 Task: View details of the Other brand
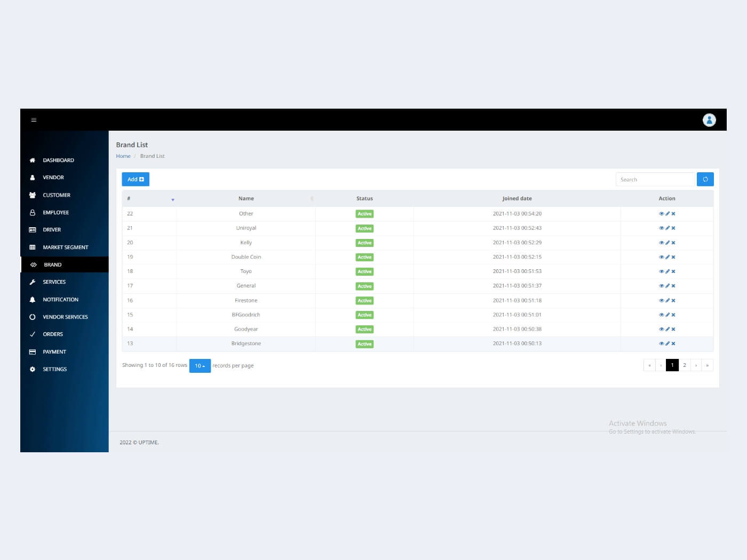[661, 213]
